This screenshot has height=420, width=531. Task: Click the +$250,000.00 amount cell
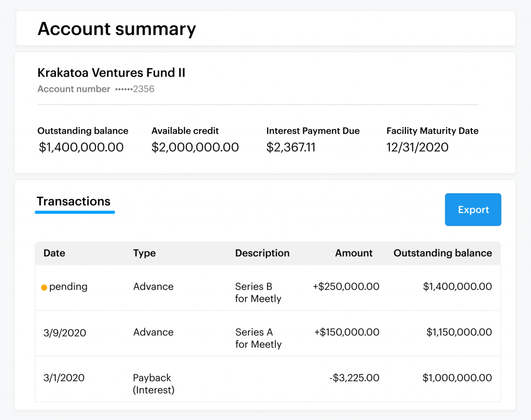point(346,287)
